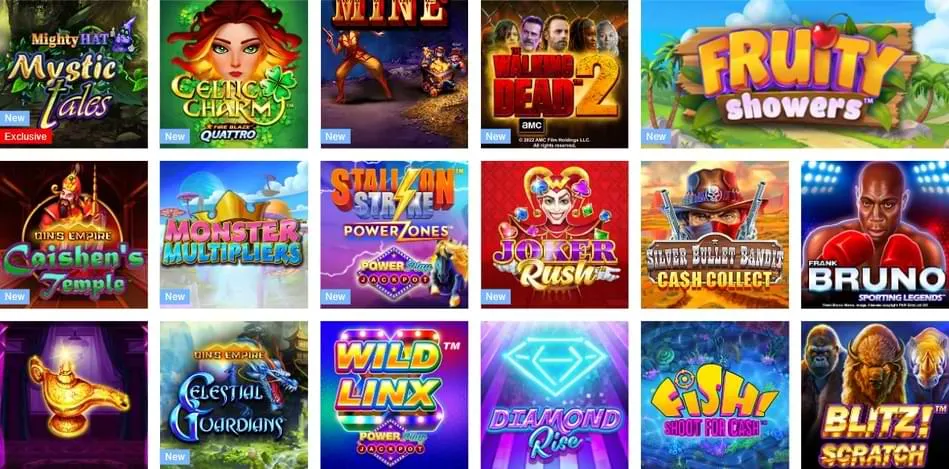Open the Fruity Showers game banner

click(x=795, y=74)
